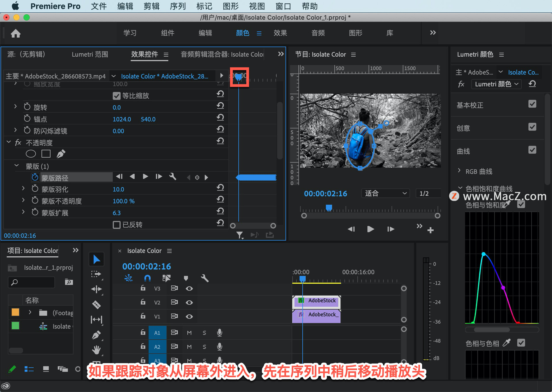
Task: Toggle Uniform Scale (等比缩放) checkbox
Action: click(x=116, y=96)
